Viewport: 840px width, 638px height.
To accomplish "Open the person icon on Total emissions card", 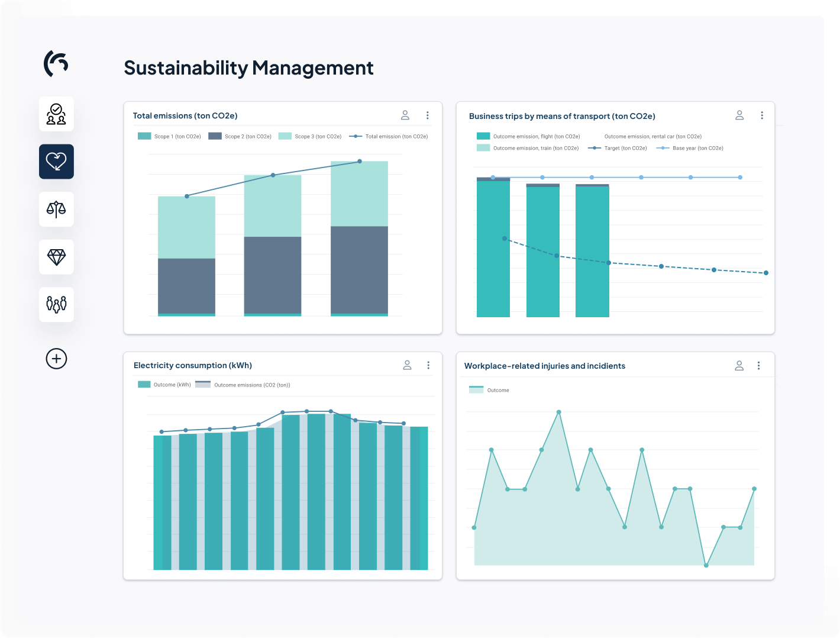I will coord(405,115).
